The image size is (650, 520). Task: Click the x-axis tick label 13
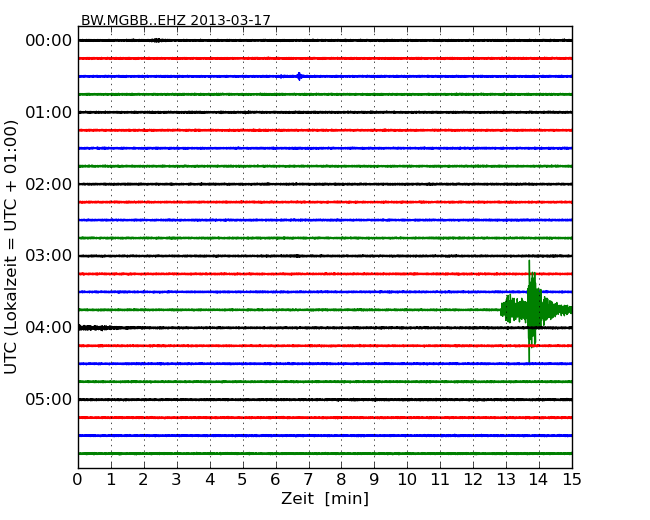pos(506,480)
